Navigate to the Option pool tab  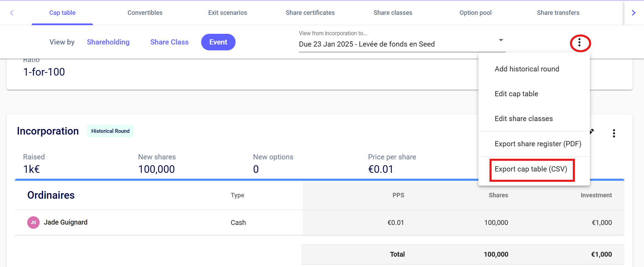pyautogui.click(x=475, y=13)
